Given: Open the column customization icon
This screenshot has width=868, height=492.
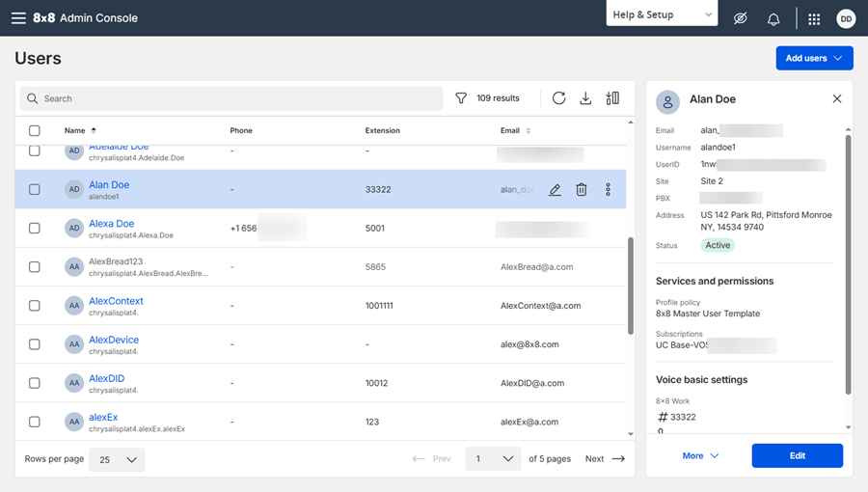Looking at the screenshot, I should click(x=612, y=98).
